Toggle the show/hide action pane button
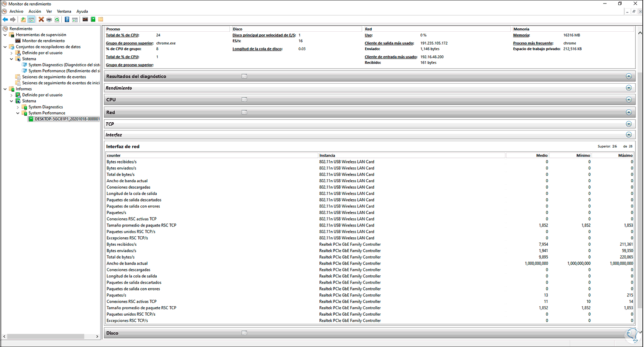Viewport: 644px width, 347px height. coord(75,19)
